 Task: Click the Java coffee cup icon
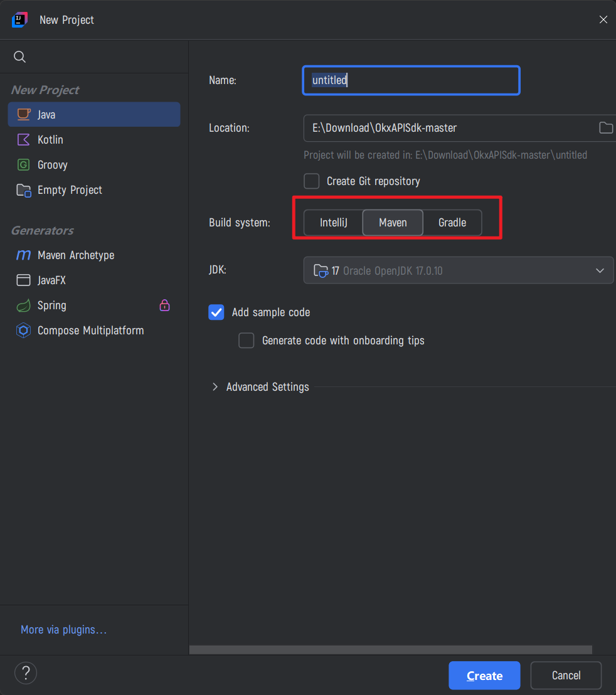(23, 114)
